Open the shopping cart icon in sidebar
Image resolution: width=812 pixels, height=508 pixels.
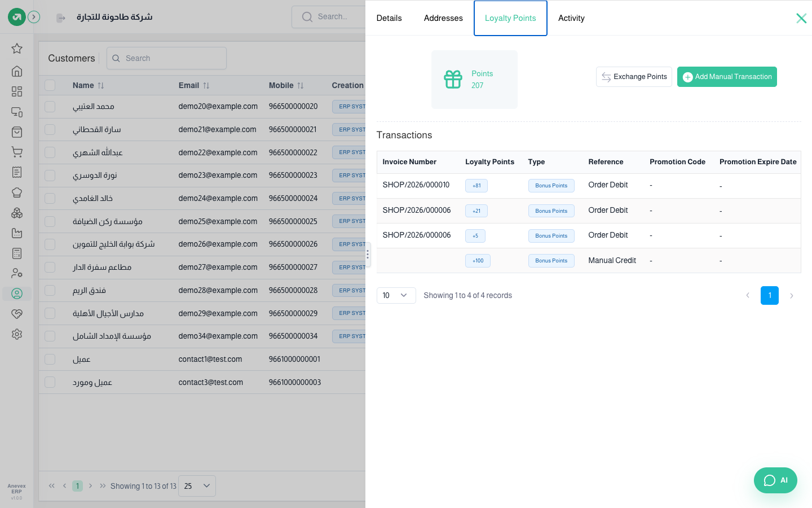click(x=17, y=152)
